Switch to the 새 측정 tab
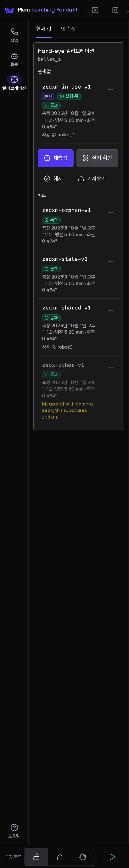This screenshot has width=129, height=868. 68,29
